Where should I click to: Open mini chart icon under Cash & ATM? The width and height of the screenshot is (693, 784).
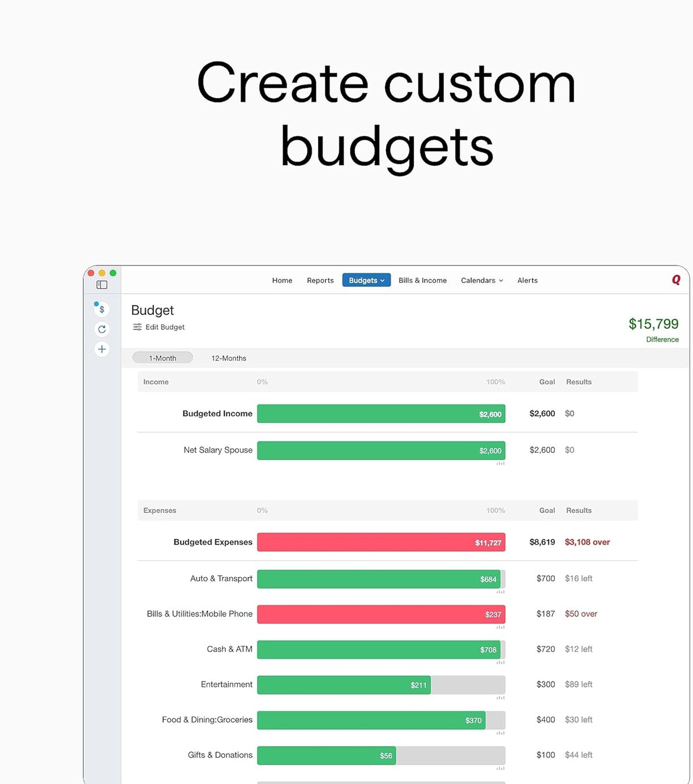pos(500,662)
